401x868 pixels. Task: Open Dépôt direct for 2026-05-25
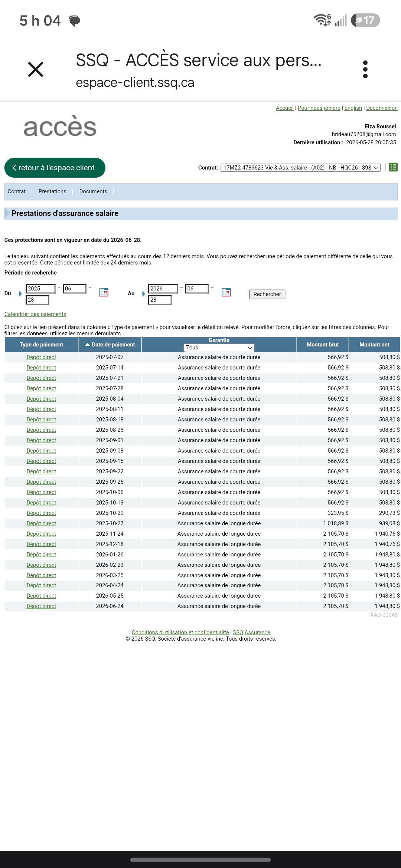41,596
